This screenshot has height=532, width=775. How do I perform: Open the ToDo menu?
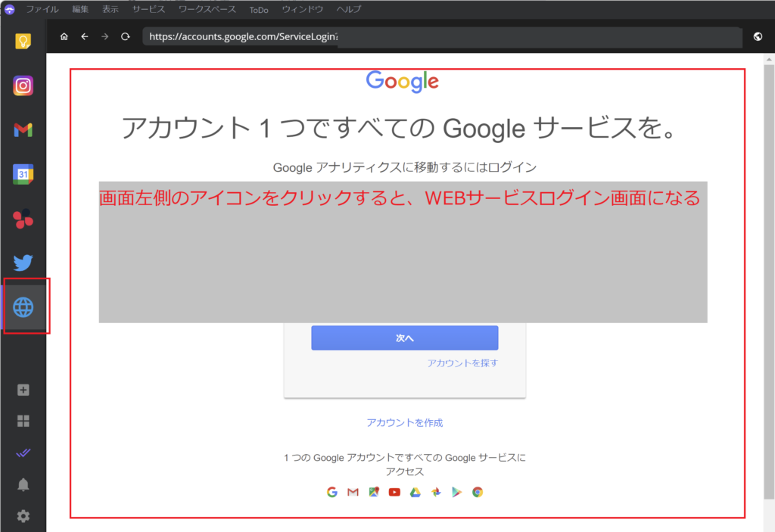[259, 10]
